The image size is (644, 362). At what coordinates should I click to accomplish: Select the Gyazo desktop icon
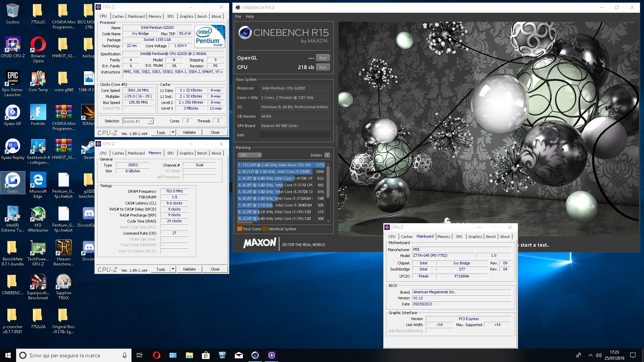pyautogui.click(x=12, y=183)
